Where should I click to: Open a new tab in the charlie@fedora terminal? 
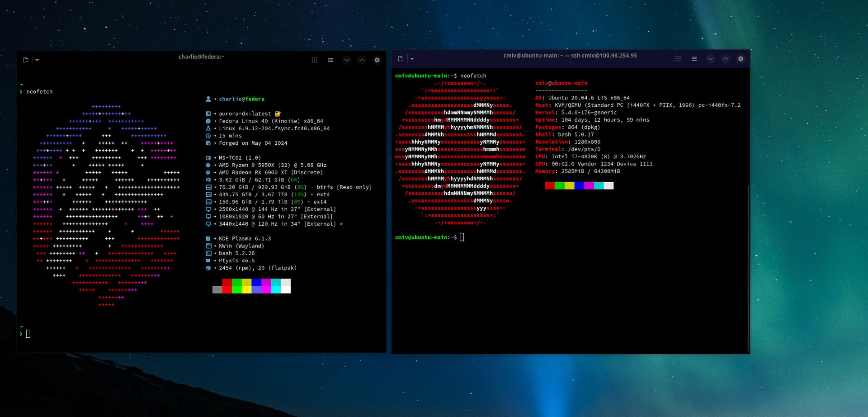tap(25, 60)
